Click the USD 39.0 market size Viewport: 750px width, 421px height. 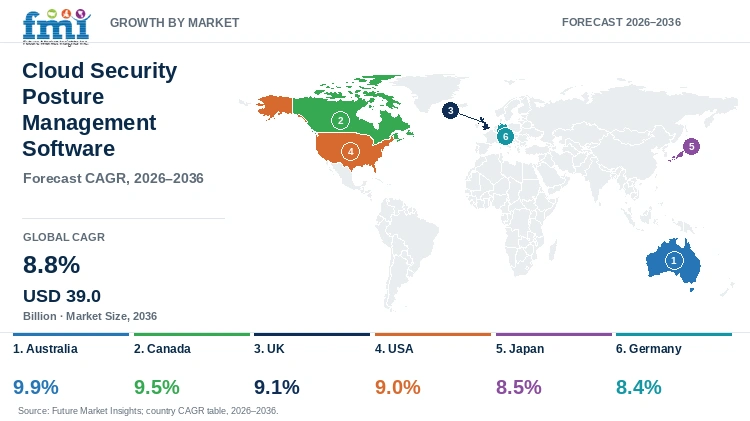point(62,296)
